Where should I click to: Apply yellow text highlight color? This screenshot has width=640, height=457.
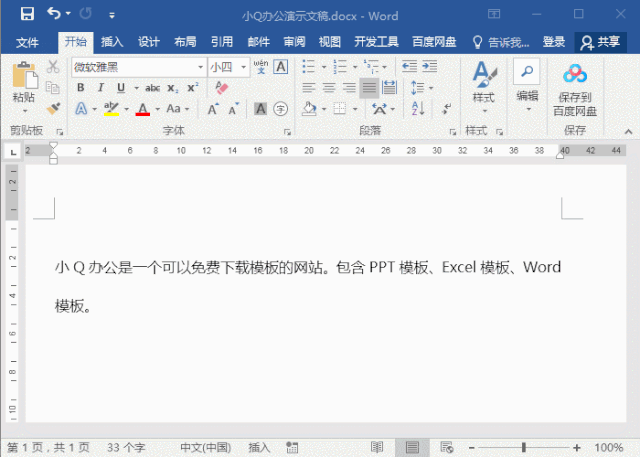(111, 109)
